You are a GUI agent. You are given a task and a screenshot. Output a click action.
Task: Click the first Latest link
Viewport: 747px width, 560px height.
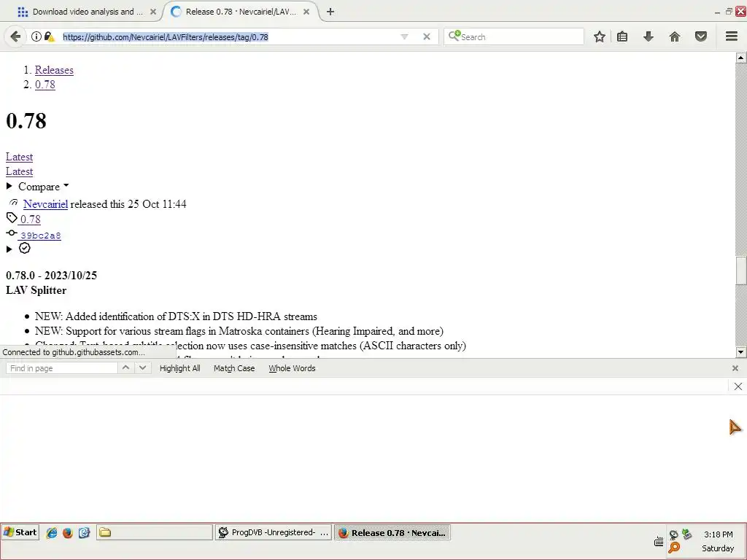point(19,157)
